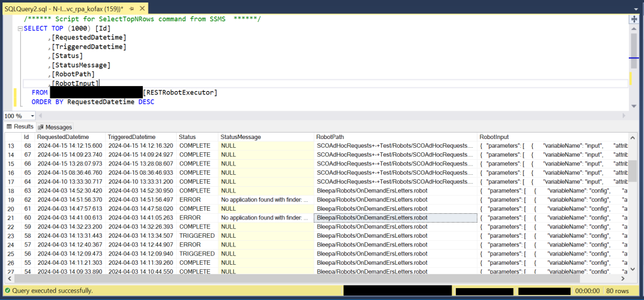Click the SelectTopNRows comment line

(142, 19)
